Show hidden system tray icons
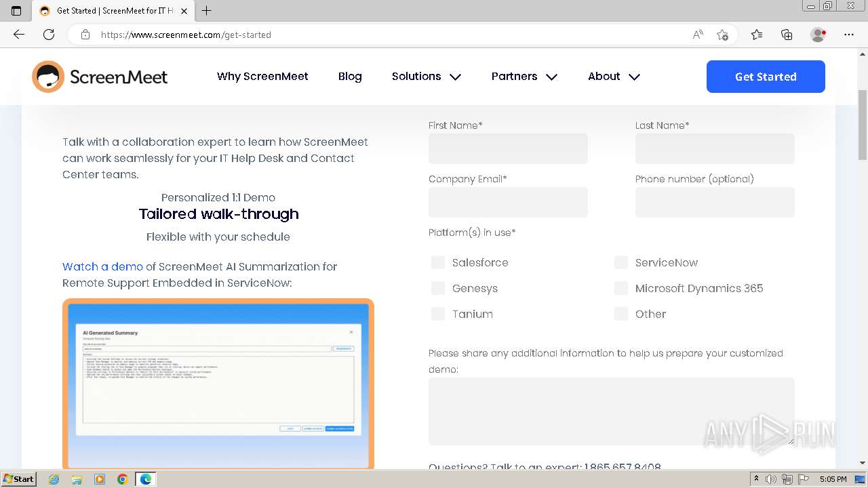868x488 pixels. [x=757, y=479]
